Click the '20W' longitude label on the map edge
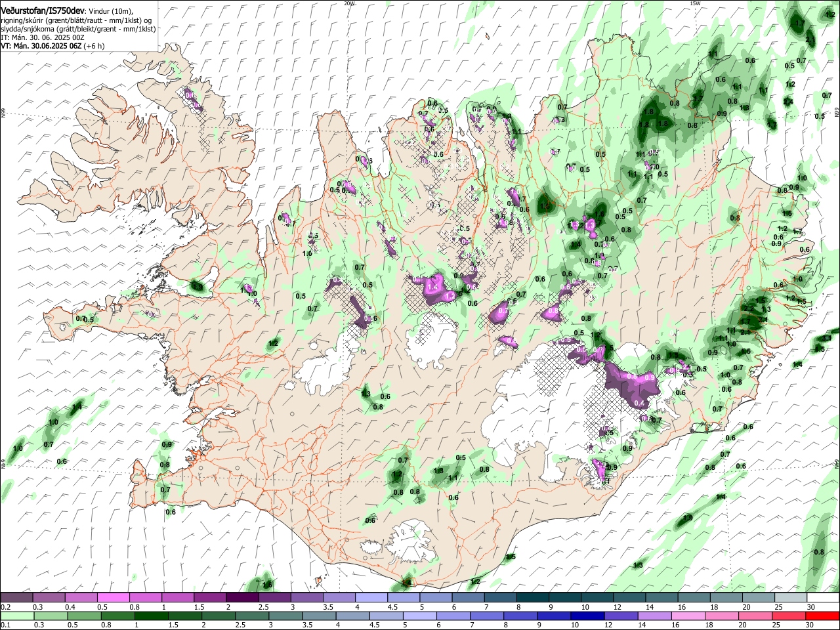Image resolution: width=840 pixels, height=630 pixels. click(x=349, y=3)
